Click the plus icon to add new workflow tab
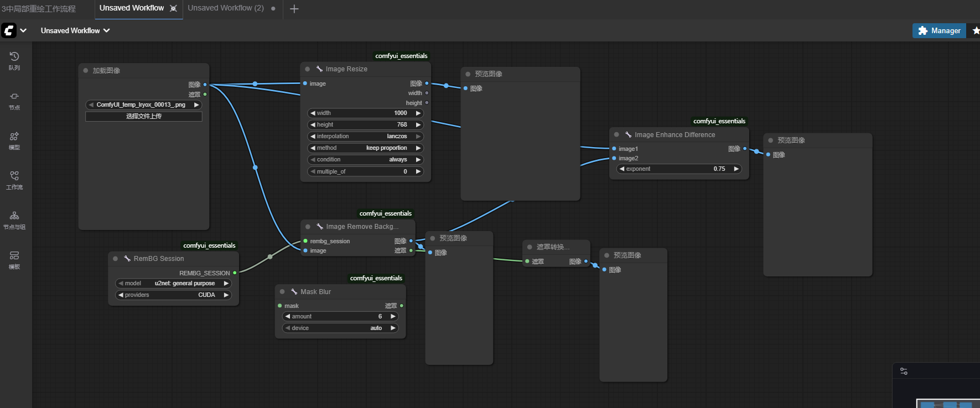This screenshot has width=980, height=408. tap(294, 9)
